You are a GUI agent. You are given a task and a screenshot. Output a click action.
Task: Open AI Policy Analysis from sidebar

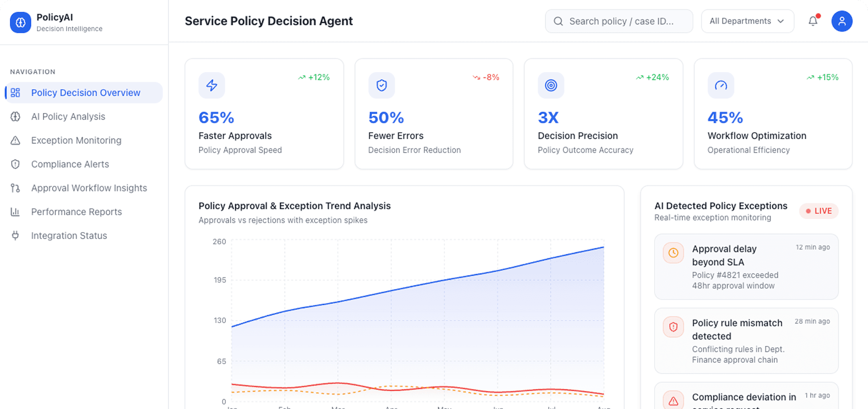coord(68,116)
